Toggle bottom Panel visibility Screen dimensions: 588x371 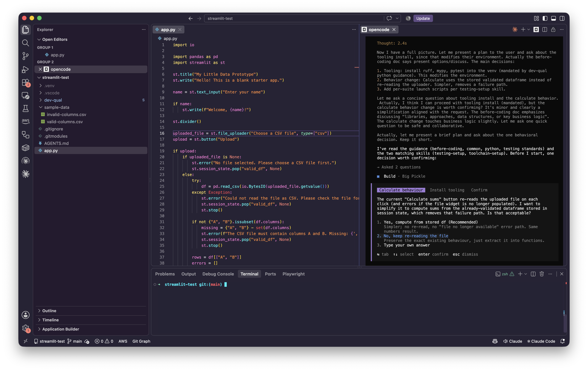pyautogui.click(x=553, y=18)
